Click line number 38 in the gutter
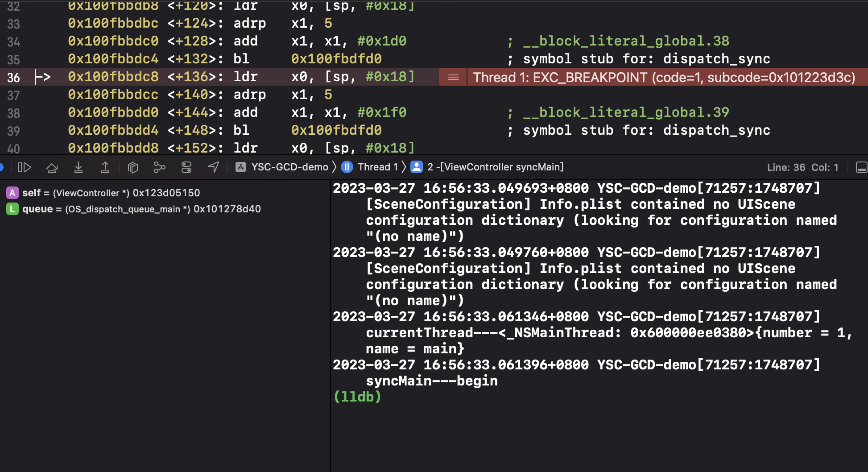The width and height of the screenshot is (868, 472). 13,113
